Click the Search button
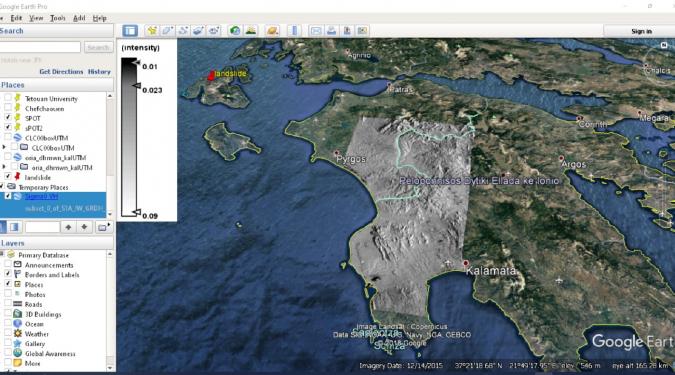The image size is (675, 375). pyautogui.click(x=99, y=47)
